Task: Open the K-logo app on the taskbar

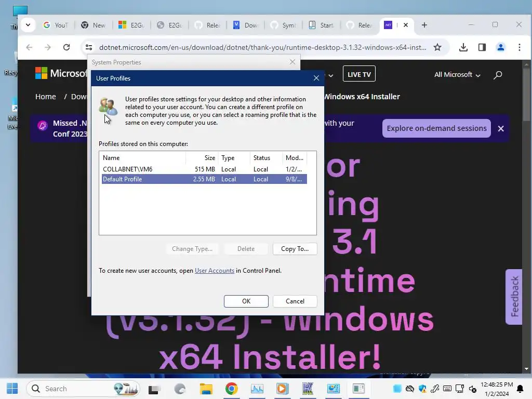Action: 308,389
